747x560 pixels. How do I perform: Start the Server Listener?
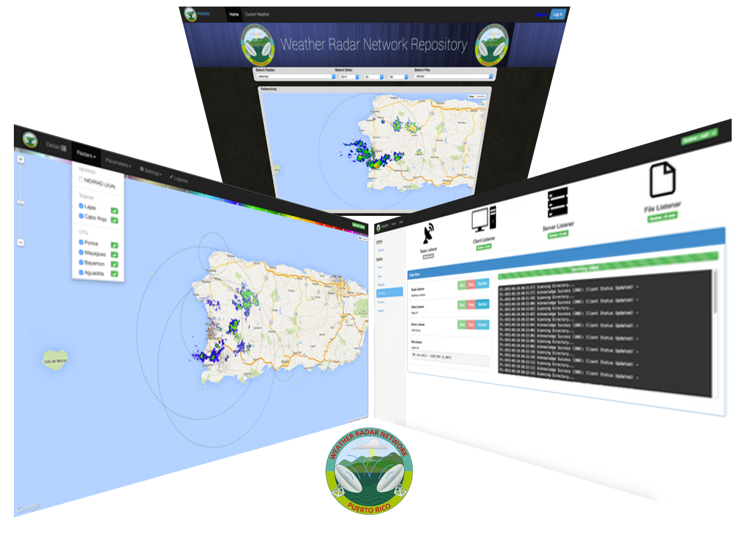(462, 324)
